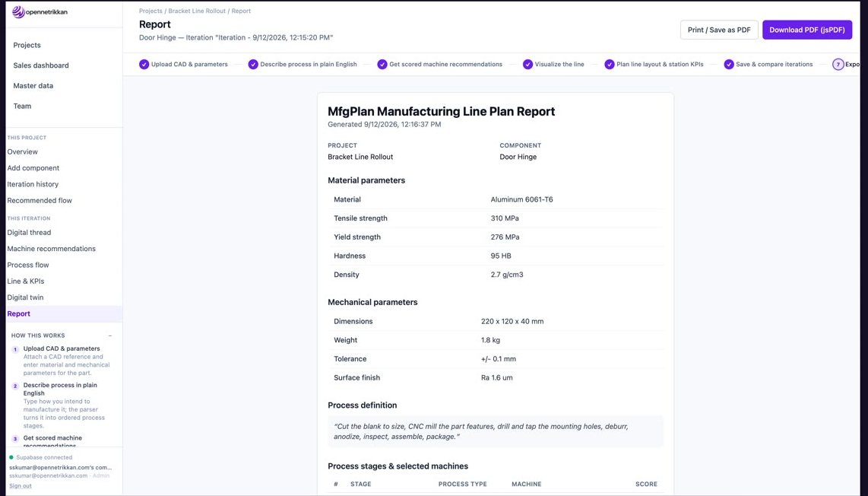Image resolution: width=868 pixels, height=496 pixels.
Task: Click the 2.7 g/cm3 density value
Action: click(x=507, y=275)
